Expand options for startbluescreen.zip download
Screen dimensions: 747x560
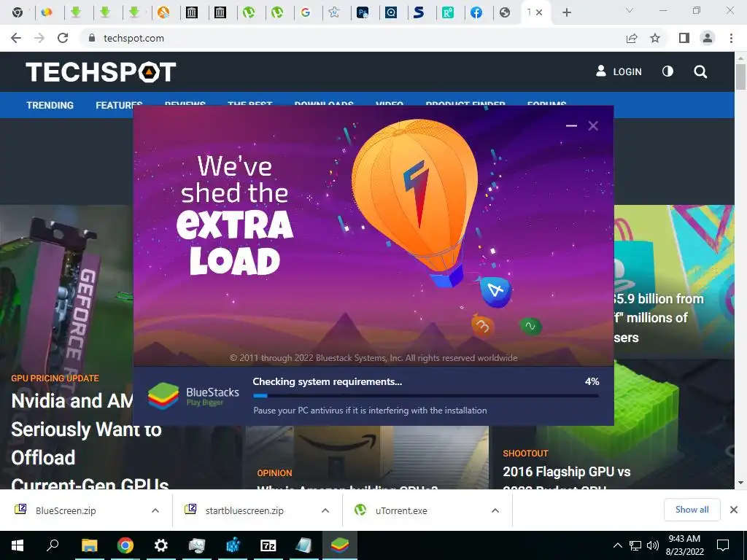[x=325, y=510]
